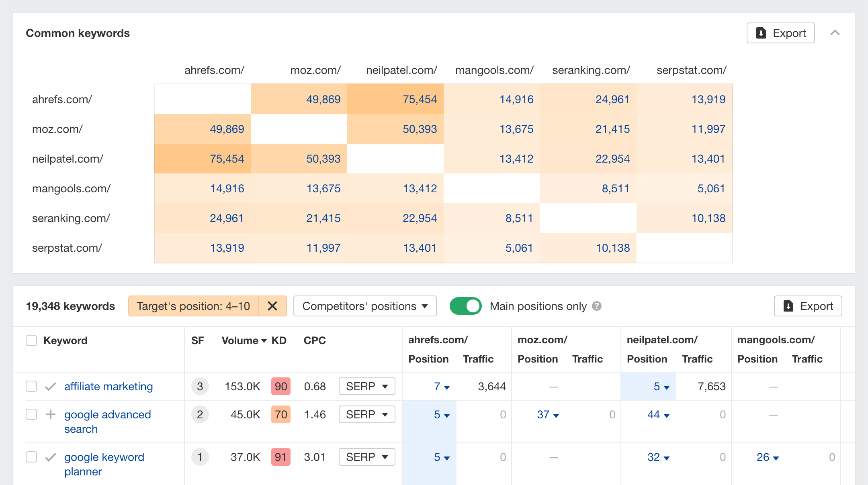Click the 75,454 cell in the matrix
The image size is (868, 485).
(419, 99)
